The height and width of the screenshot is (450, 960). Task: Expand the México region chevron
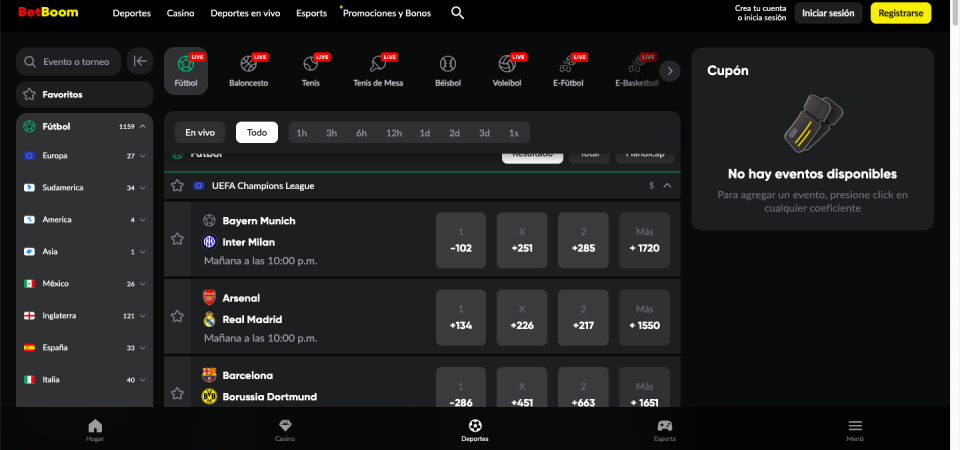coord(143,284)
